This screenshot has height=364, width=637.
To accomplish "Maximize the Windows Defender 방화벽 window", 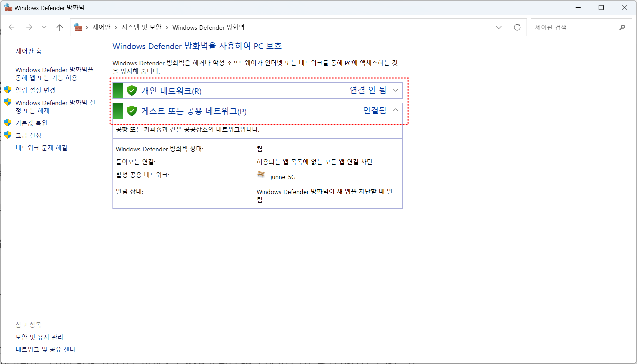I will (x=601, y=7).
